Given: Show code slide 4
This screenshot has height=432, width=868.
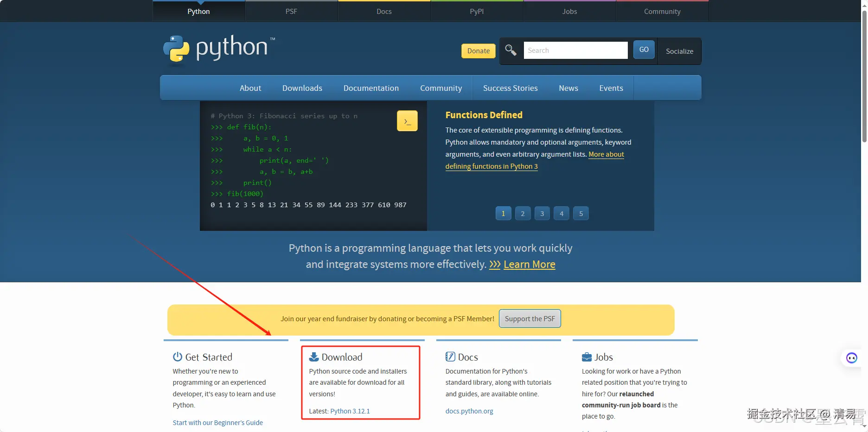Looking at the screenshot, I should (x=562, y=213).
